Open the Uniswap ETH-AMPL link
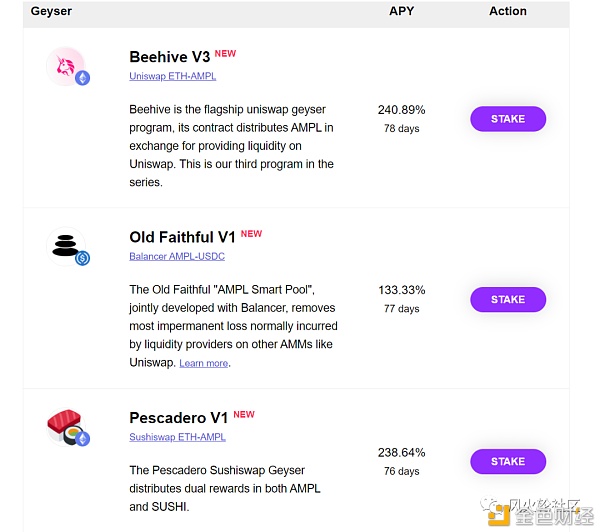 (173, 76)
